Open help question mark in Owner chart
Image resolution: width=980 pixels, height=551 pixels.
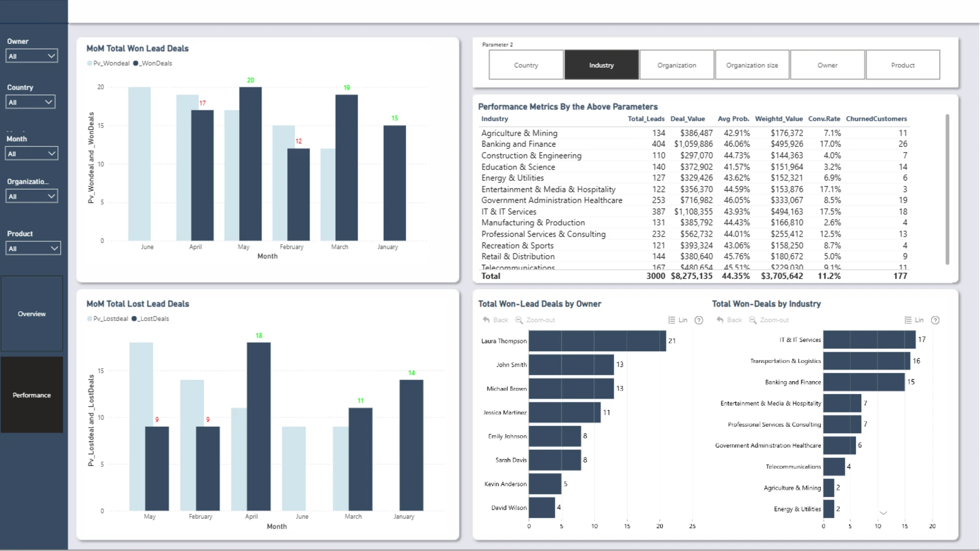699,320
